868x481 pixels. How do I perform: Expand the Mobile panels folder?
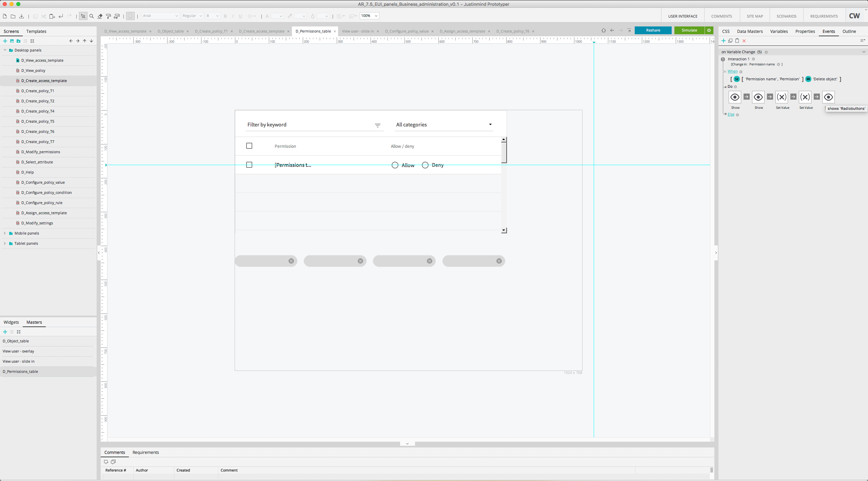tap(5, 233)
